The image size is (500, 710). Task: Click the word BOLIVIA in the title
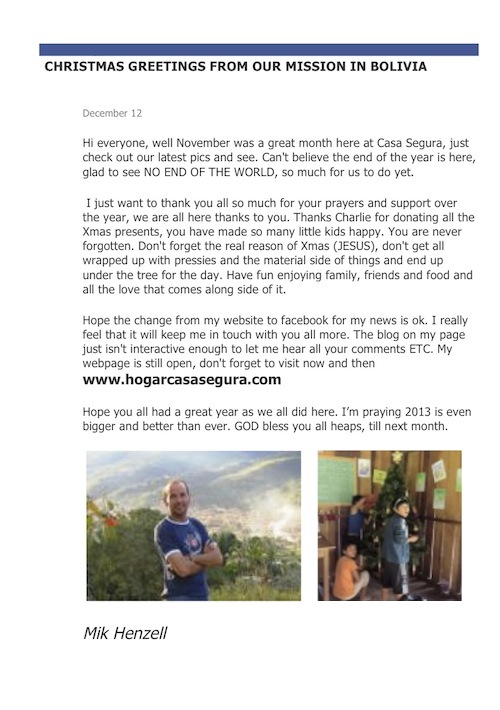[399, 67]
